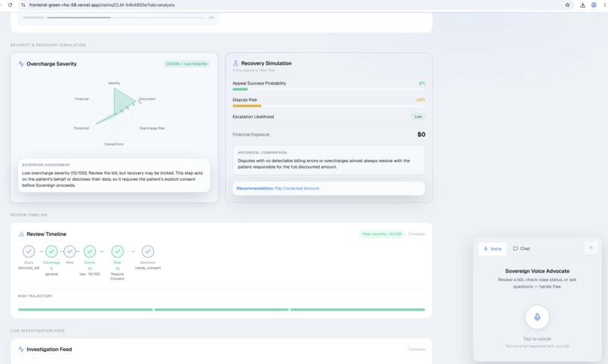The height and width of the screenshot is (364, 608).
Task: Select the Decision step checkmark circle
Action: click(x=148, y=251)
